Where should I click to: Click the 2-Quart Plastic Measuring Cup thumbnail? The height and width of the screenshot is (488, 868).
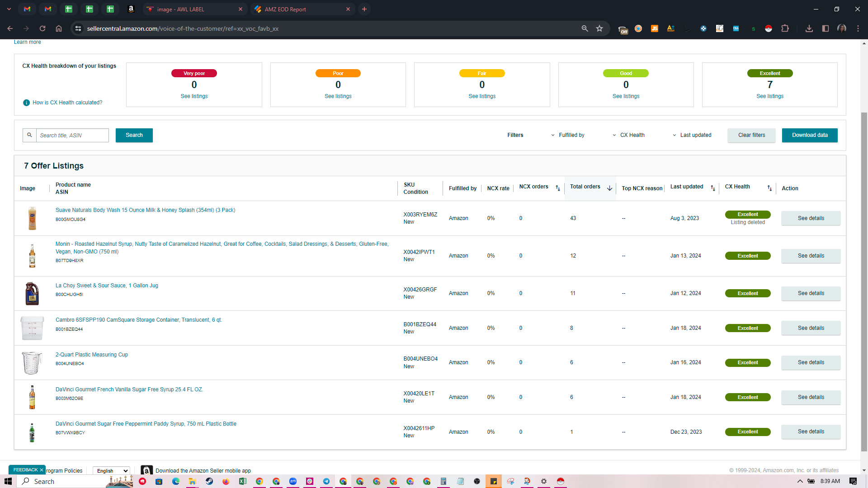32,363
